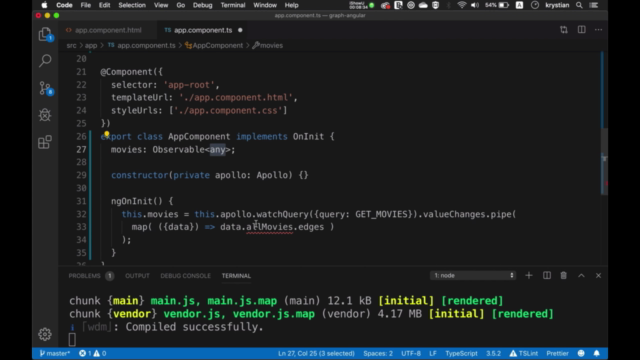
Task: Open the Terminal menu
Action: (x=233, y=5)
